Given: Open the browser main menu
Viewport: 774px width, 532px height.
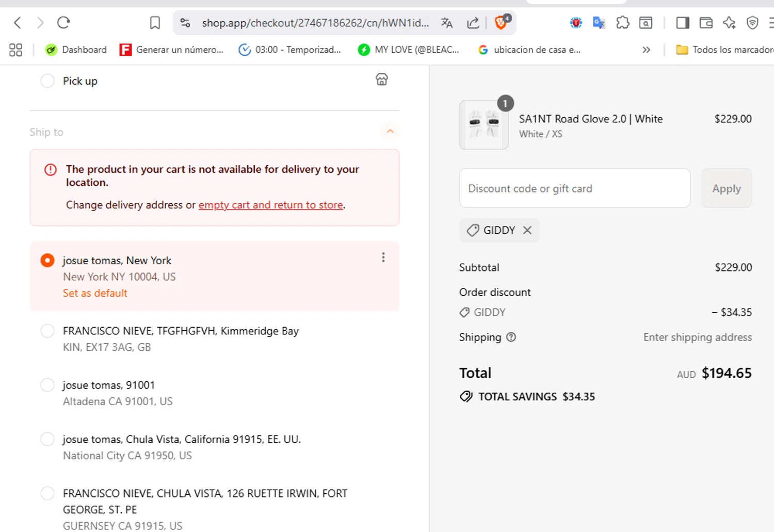Looking at the screenshot, I should click(771, 23).
